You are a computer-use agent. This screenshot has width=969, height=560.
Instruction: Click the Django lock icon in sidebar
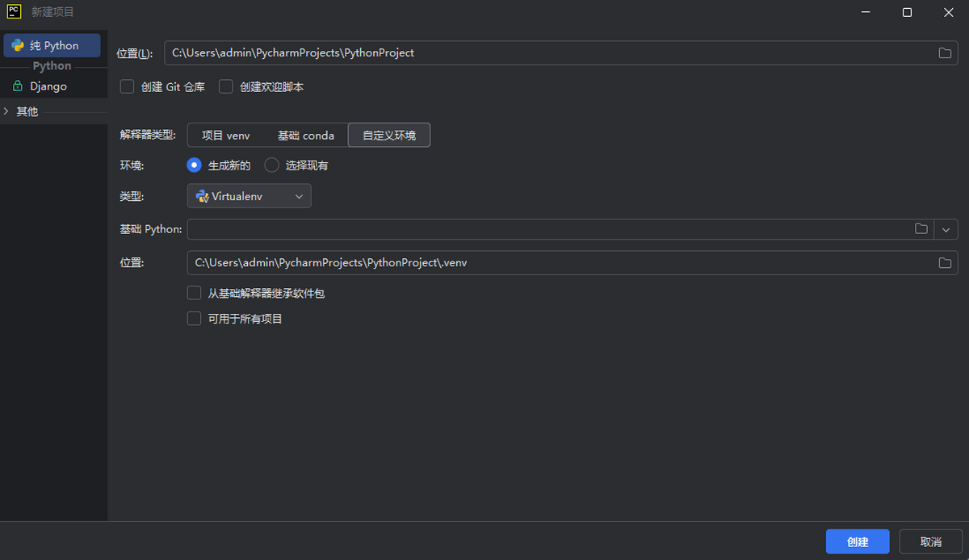tap(18, 86)
